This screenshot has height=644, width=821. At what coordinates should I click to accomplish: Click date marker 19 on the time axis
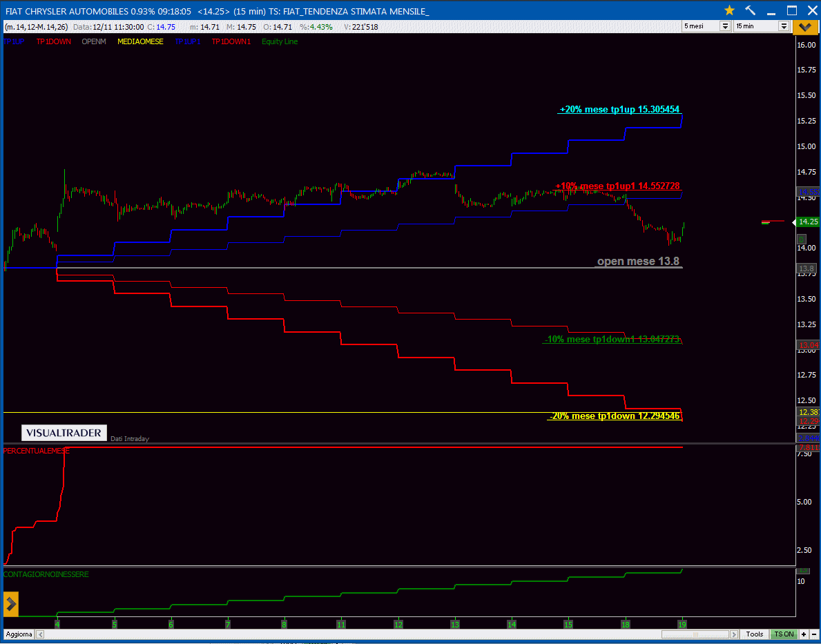[682, 625]
